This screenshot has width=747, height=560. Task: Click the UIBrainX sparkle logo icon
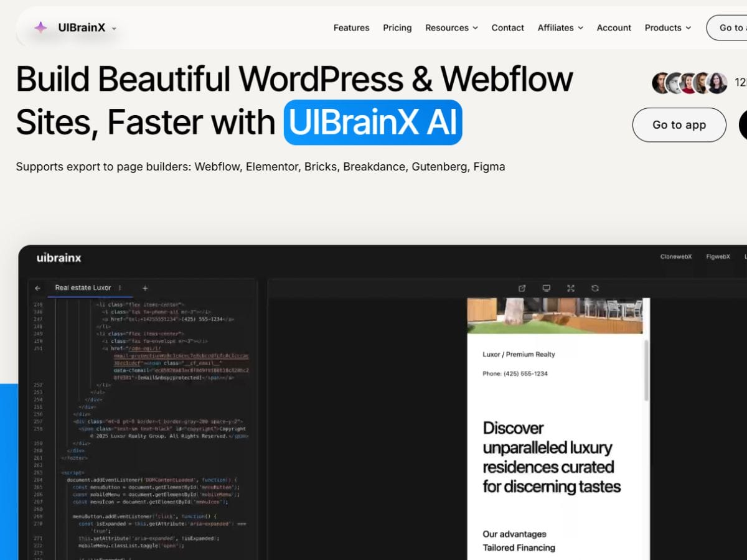(x=40, y=27)
